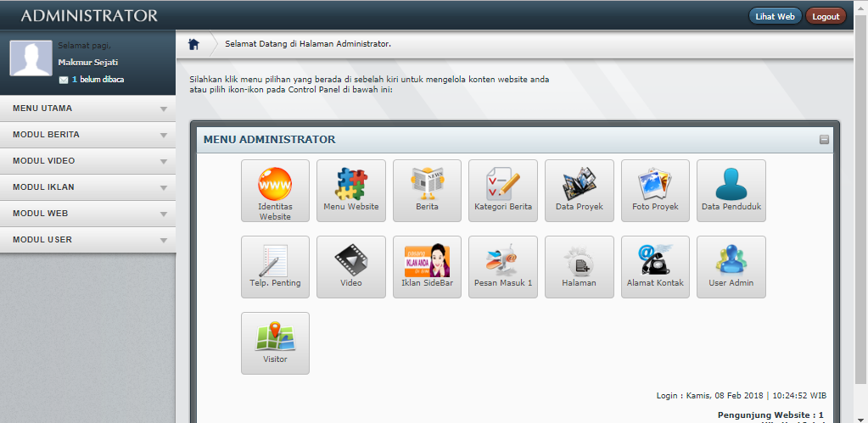
Task: Expand the MODUL IKLAN sidebar section
Action: pos(88,187)
